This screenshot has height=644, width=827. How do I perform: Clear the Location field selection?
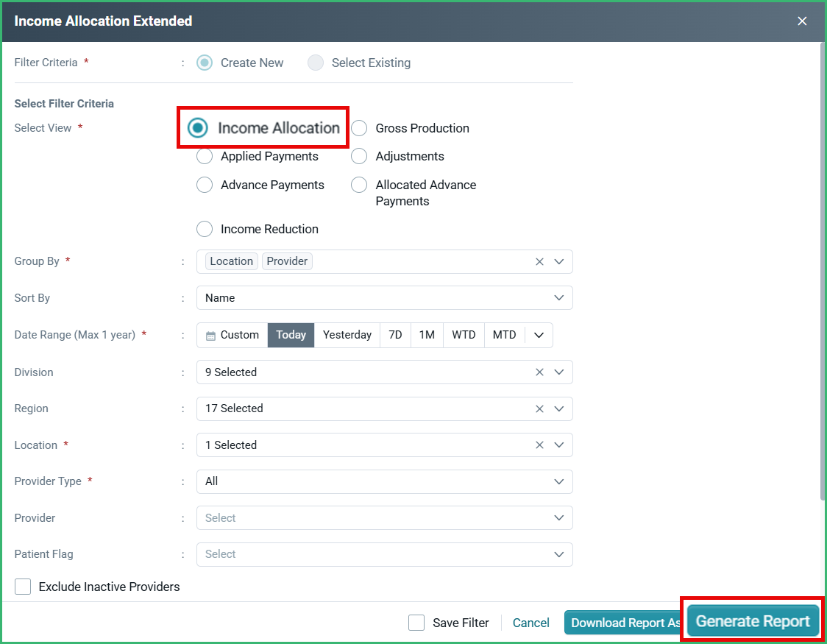[539, 445]
